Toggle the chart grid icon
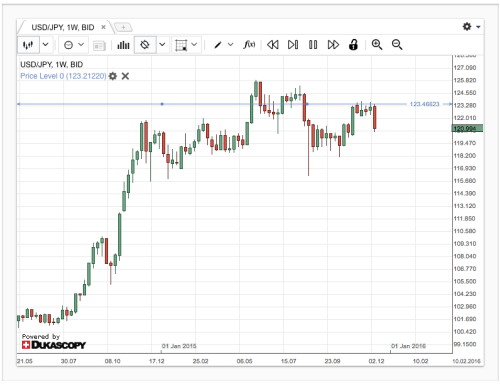This screenshot has height=384, width=500. (181, 45)
